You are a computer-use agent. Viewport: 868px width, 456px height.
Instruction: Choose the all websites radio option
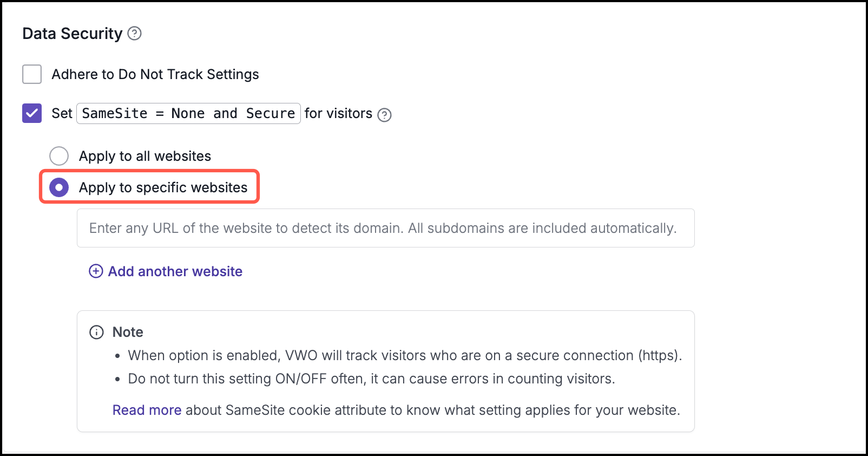pyautogui.click(x=59, y=156)
